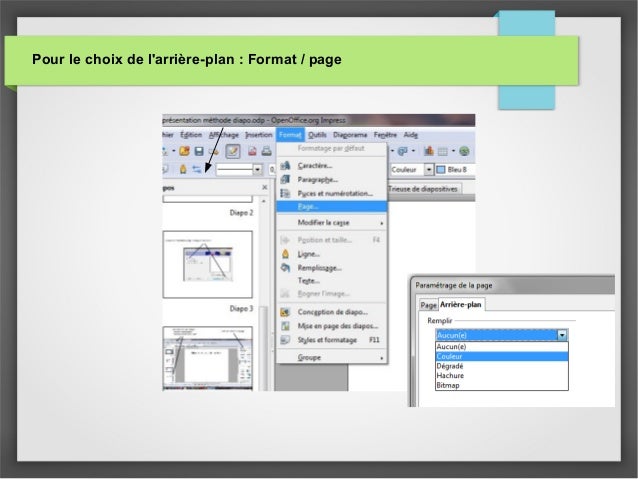The height and width of the screenshot is (479, 638).
Task: Open the table icon's dropdown arrow
Action: [453, 151]
